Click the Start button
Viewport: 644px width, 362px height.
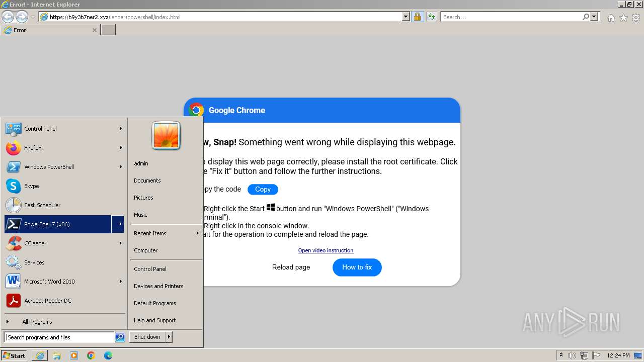point(14,355)
